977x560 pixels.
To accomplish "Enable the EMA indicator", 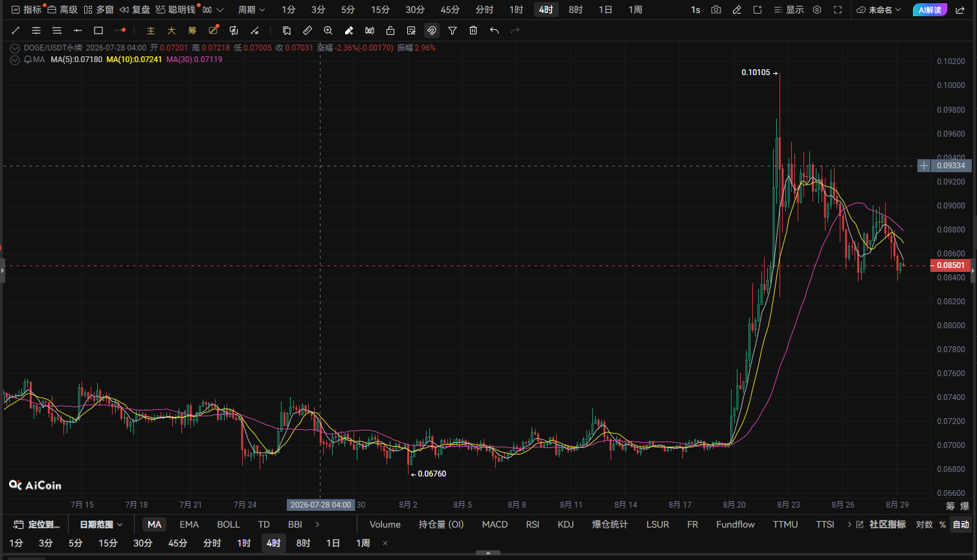I will [x=189, y=524].
